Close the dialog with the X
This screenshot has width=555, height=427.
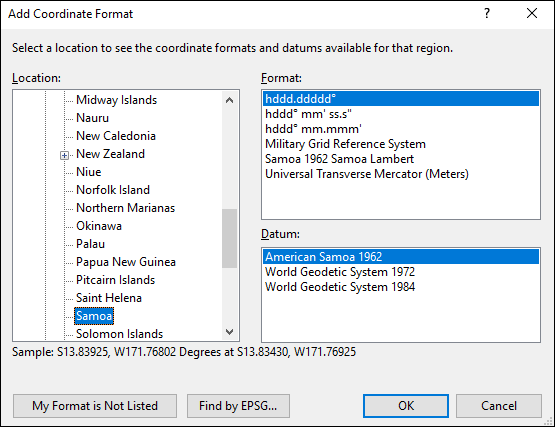532,13
